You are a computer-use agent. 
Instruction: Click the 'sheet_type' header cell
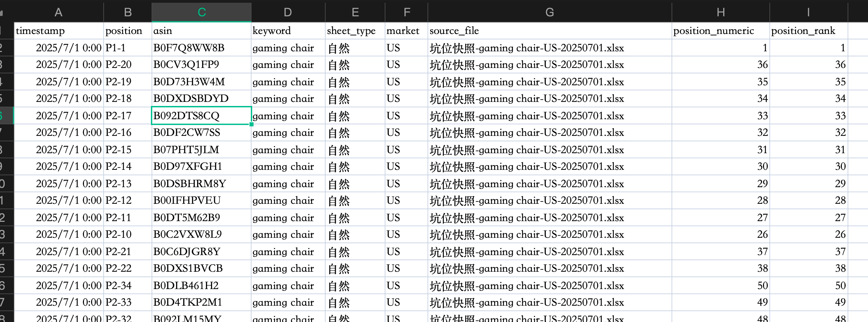pos(355,31)
